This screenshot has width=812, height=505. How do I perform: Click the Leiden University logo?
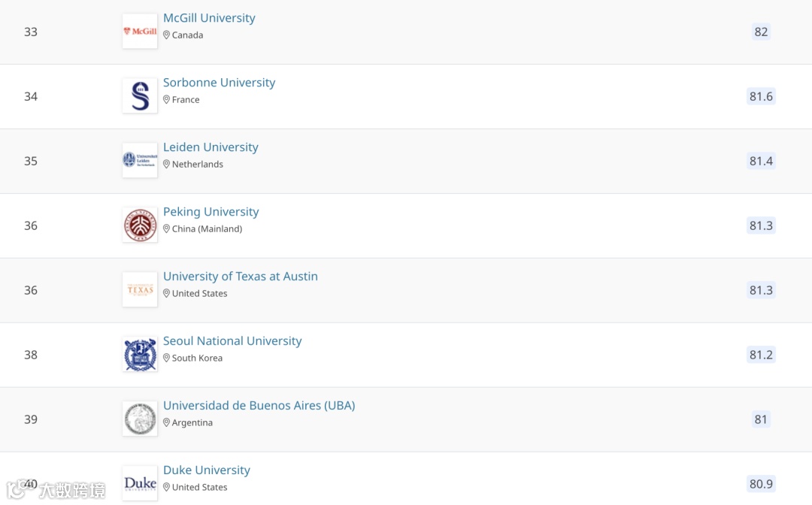click(x=140, y=161)
